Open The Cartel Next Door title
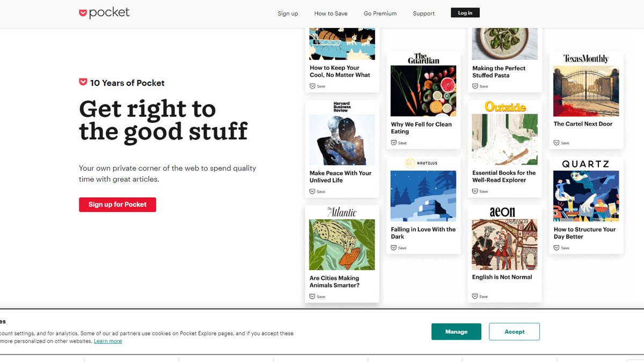The width and height of the screenshot is (644, 362). (583, 124)
